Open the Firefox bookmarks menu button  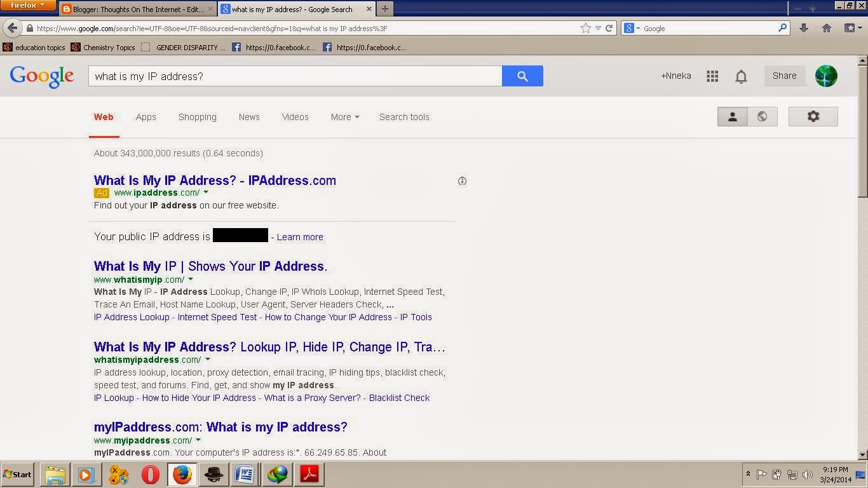pos(853,28)
